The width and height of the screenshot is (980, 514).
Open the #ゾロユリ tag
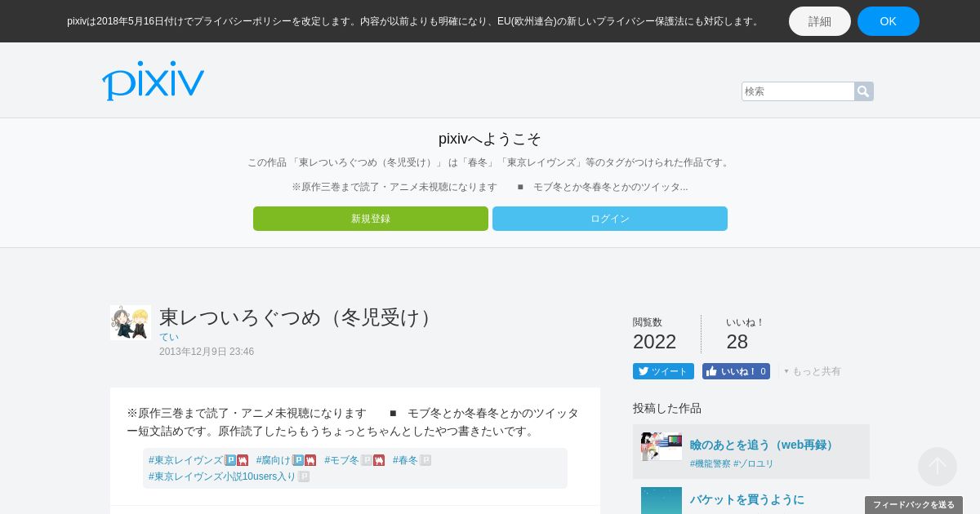coord(754,463)
